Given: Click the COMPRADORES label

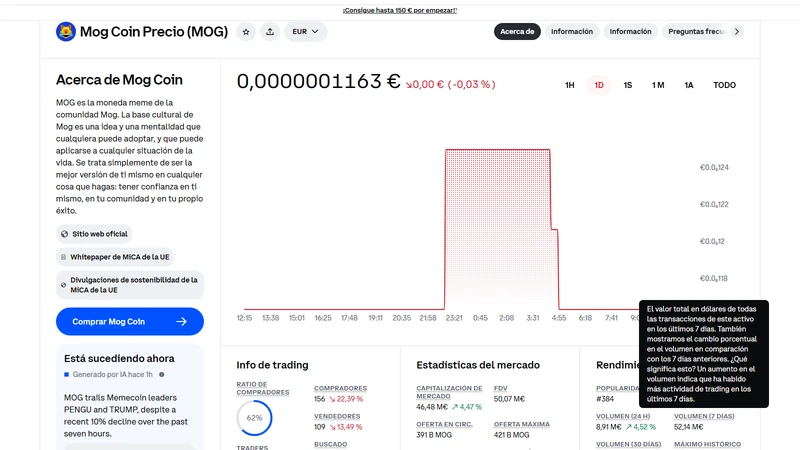Looking at the screenshot, I should [340, 388].
